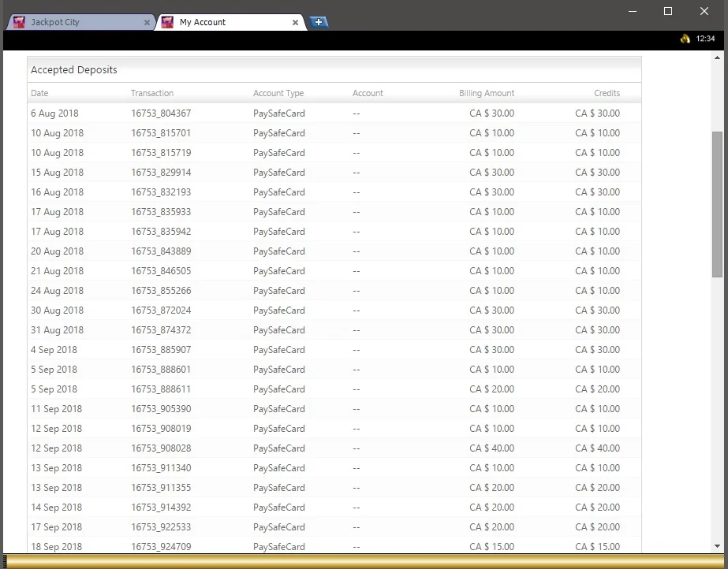The image size is (728, 569).
Task: Select transaction 16753_872024
Action: 161,311
